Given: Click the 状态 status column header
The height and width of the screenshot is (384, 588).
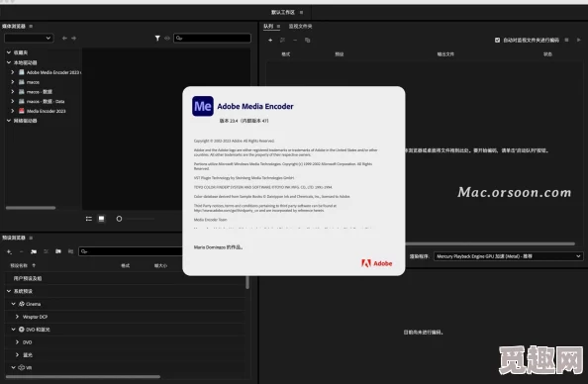Looking at the screenshot, I should point(547,54).
